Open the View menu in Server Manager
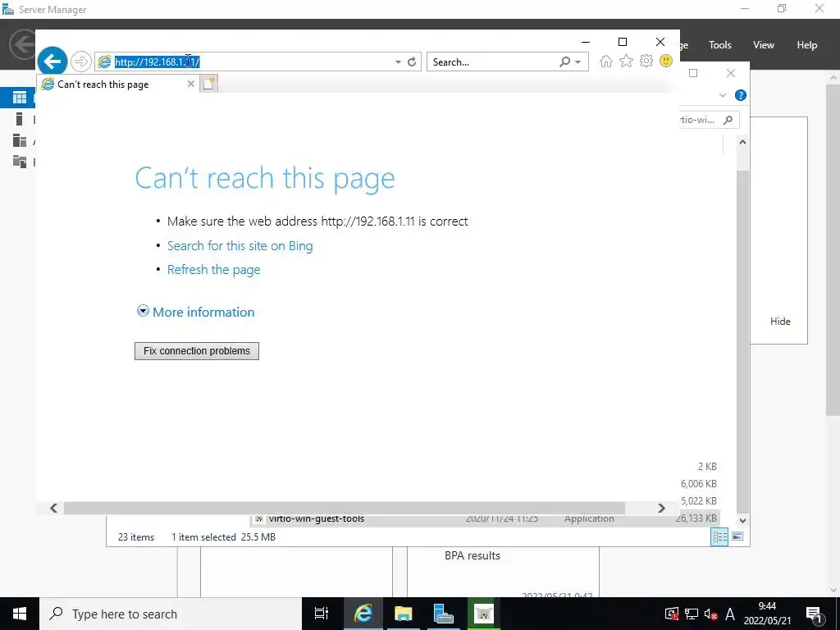The width and height of the screenshot is (840, 630). tap(764, 45)
